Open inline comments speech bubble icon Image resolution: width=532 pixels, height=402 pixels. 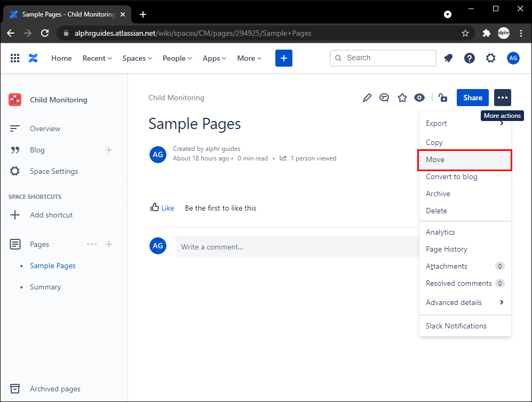click(384, 98)
